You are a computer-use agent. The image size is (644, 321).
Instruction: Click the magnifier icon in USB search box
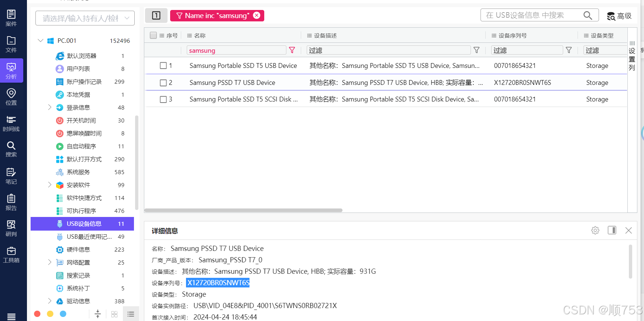(588, 15)
